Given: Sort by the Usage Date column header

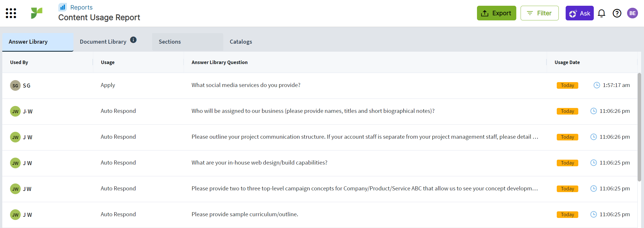Looking at the screenshot, I should [567, 62].
